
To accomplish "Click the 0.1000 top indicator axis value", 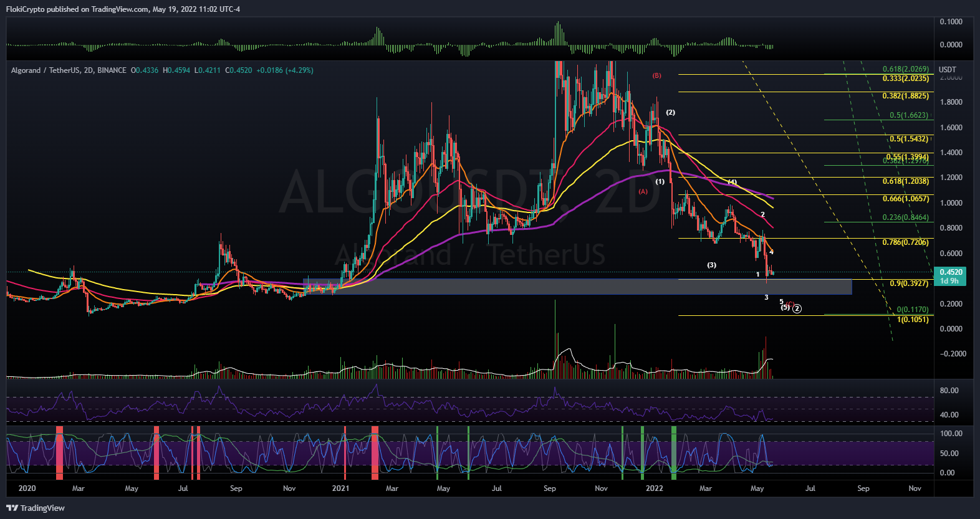I will click(x=951, y=22).
